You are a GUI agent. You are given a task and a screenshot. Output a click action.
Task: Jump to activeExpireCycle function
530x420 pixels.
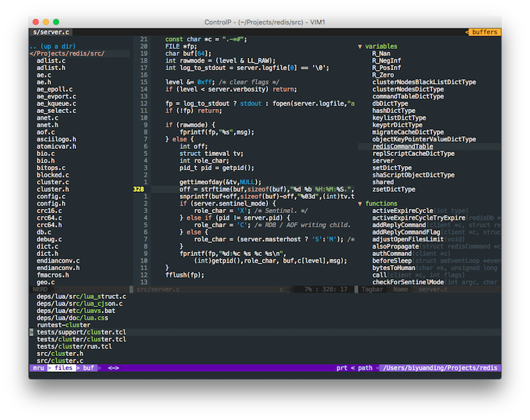pyautogui.click(x=403, y=211)
